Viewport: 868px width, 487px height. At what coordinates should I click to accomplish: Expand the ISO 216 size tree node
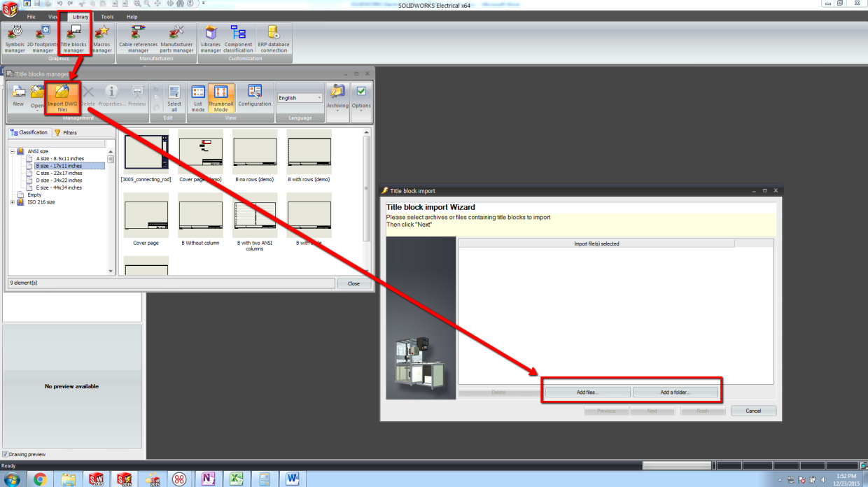(12, 202)
